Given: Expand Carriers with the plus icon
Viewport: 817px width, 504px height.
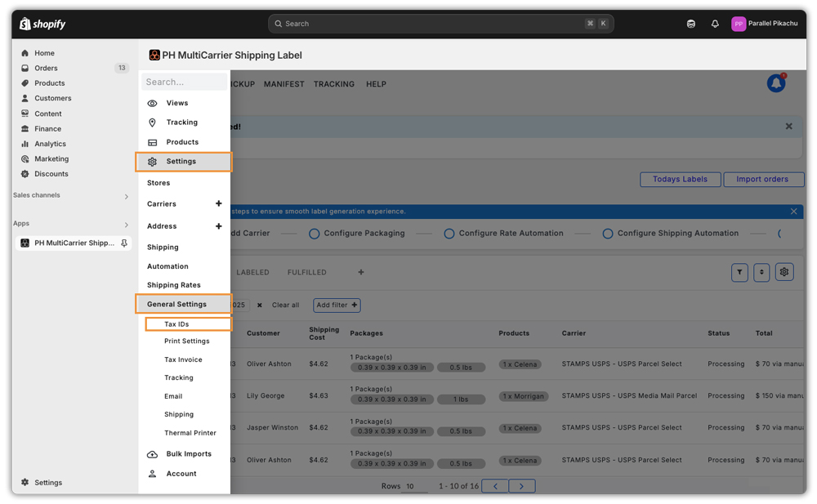Looking at the screenshot, I should click(219, 203).
